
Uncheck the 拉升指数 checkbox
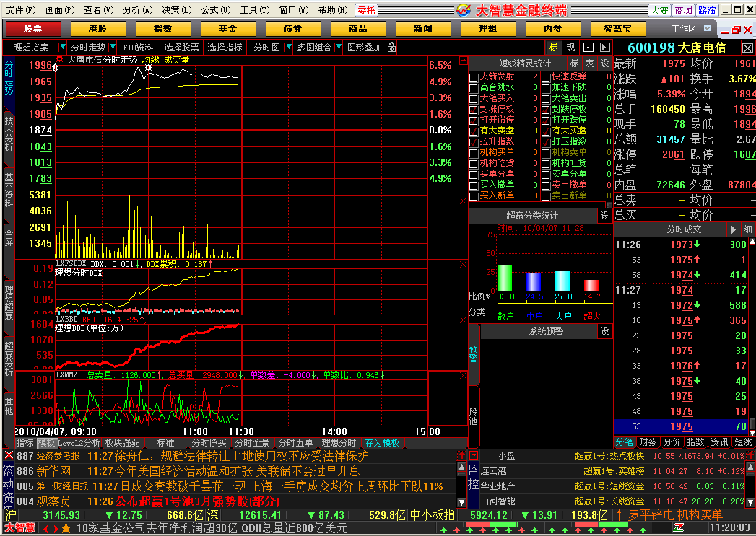(474, 142)
